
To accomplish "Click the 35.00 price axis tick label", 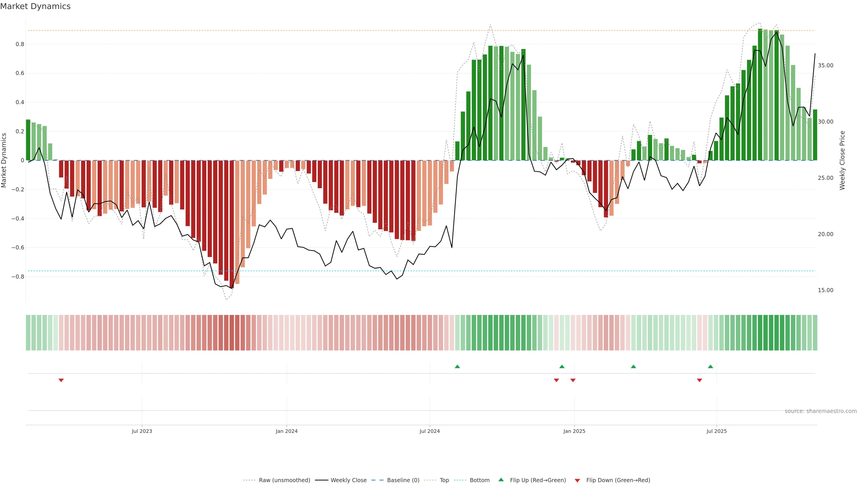I will click(826, 65).
